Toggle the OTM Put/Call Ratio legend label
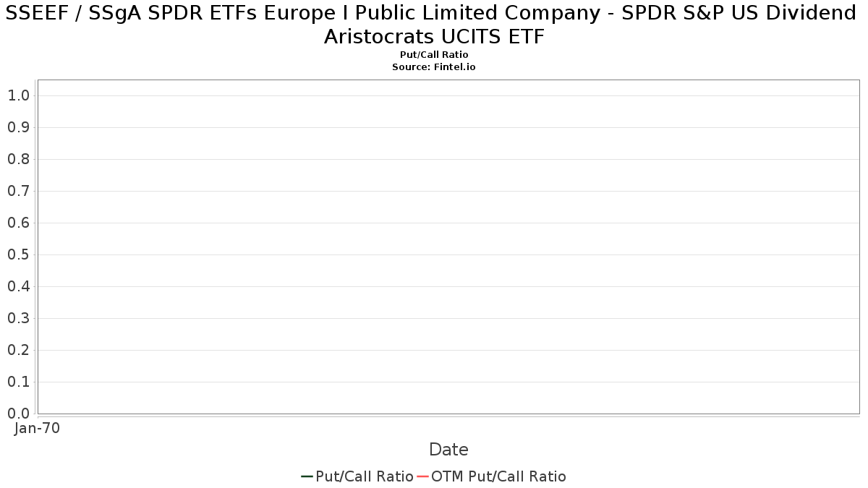Screen dimensions: 868x488 (498, 476)
